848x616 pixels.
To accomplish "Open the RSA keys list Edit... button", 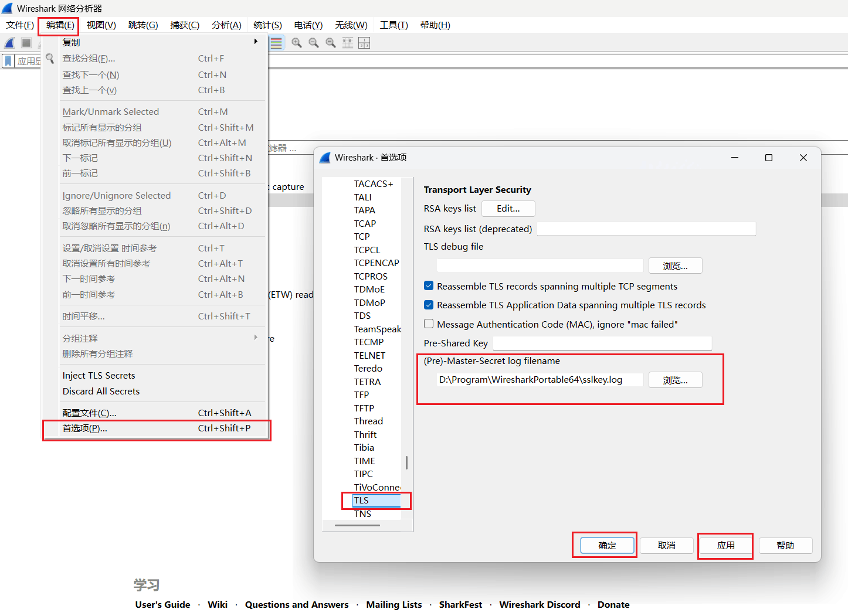I will click(508, 209).
